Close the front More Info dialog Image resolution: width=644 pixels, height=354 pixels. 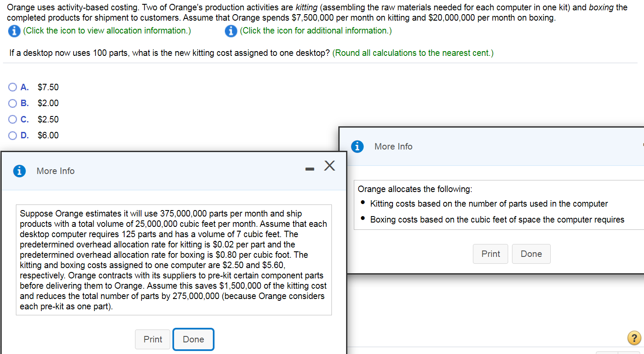(329, 165)
